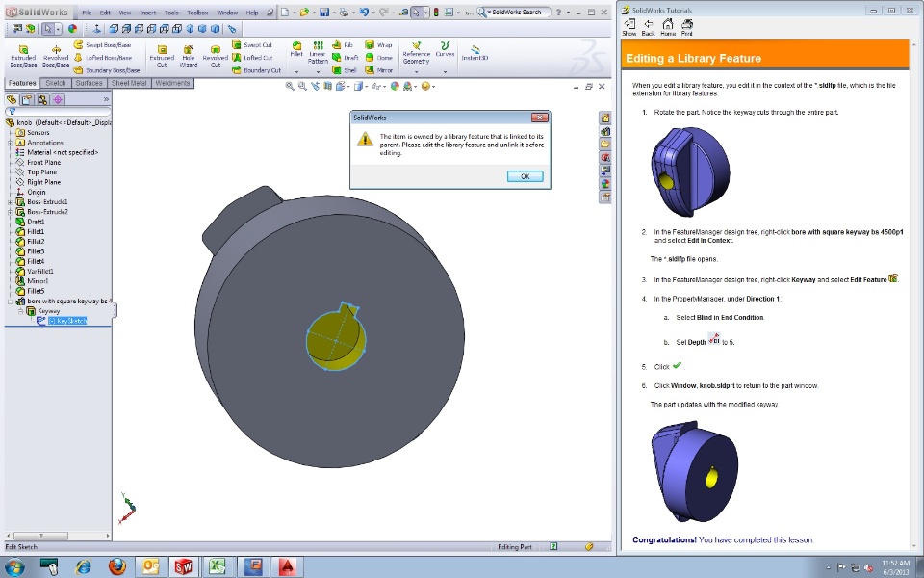
Task: Click the Save icon in top toolbar
Action: click(324, 12)
